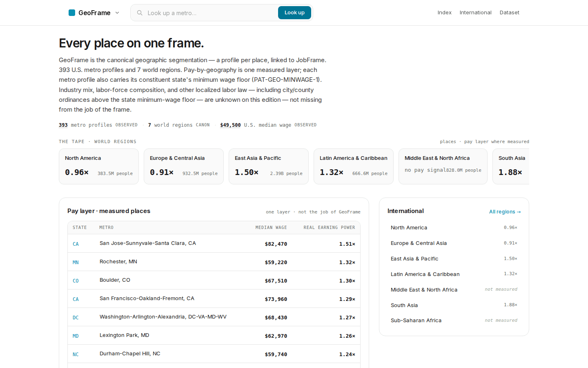The height and width of the screenshot is (368, 588).
Task: Click the GeoFrame logo square icon
Action: 72,13
